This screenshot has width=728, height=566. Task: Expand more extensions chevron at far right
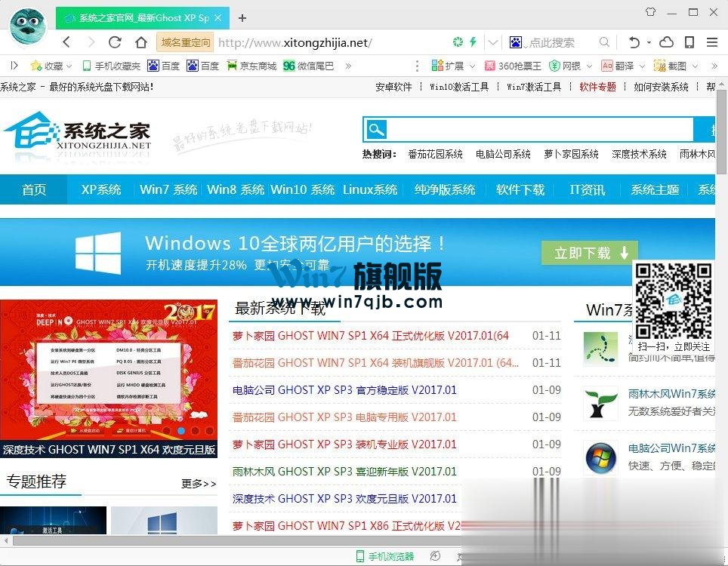(714, 66)
